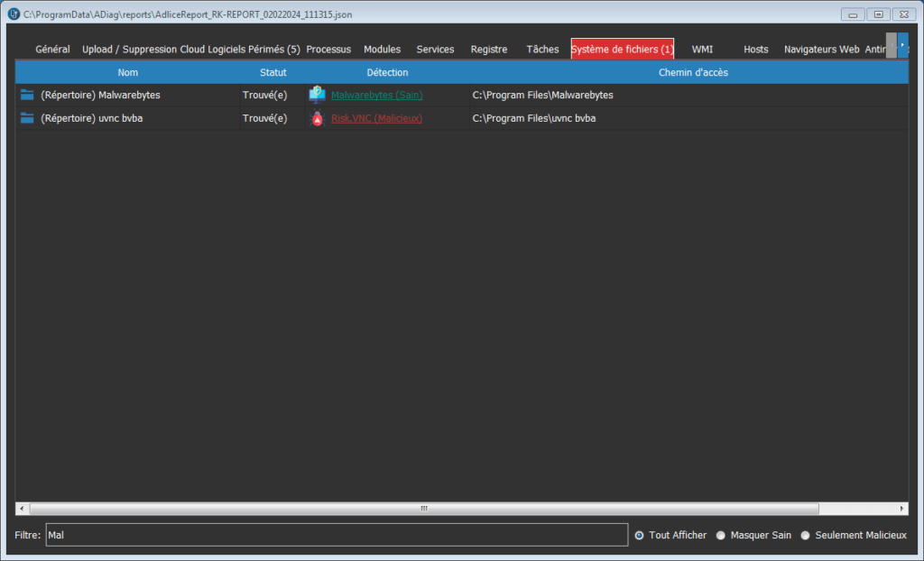This screenshot has width=924, height=561.
Task: Click the application icon in the title bar
Action: (13, 14)
